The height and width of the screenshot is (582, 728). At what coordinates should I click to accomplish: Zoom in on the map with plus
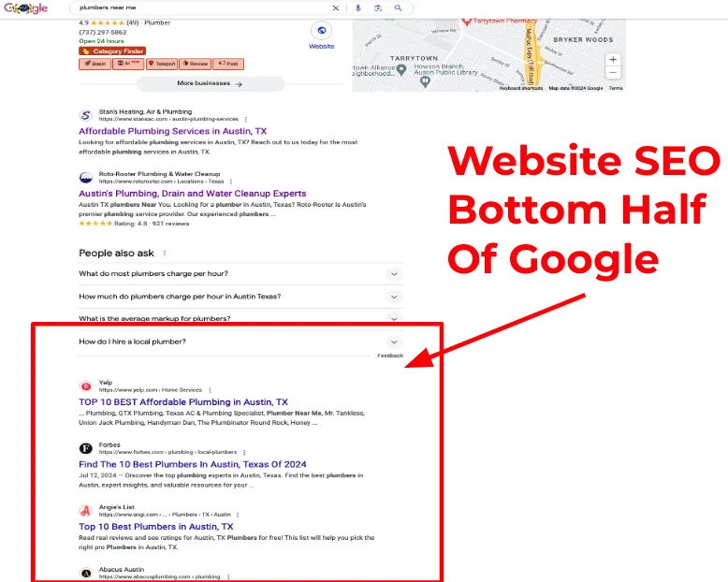(x=613, y=59)
